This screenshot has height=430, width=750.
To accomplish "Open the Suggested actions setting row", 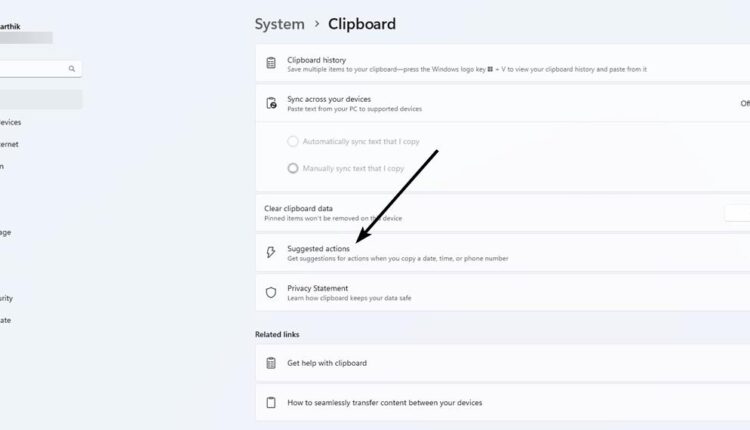I will (x=503, y=253).
